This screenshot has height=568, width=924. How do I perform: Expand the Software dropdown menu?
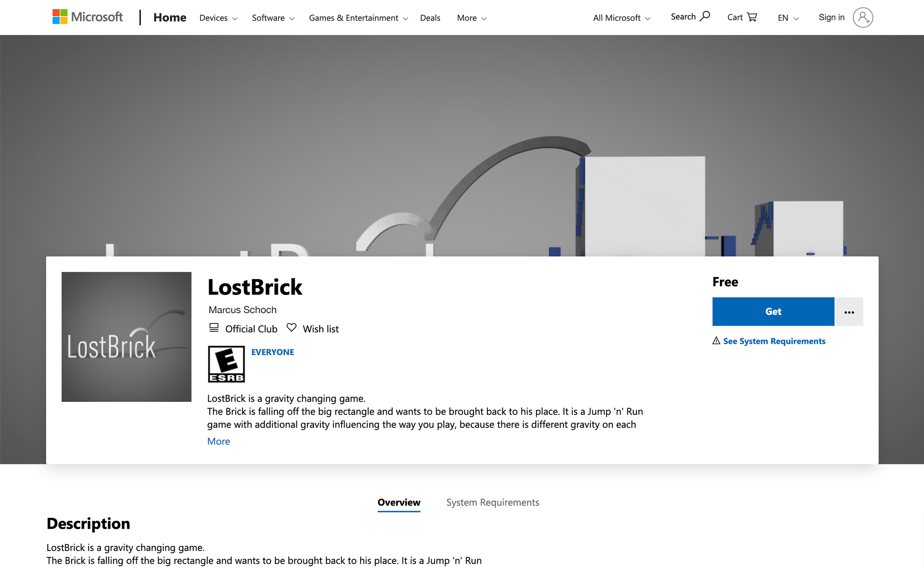[x=273, y=18]
